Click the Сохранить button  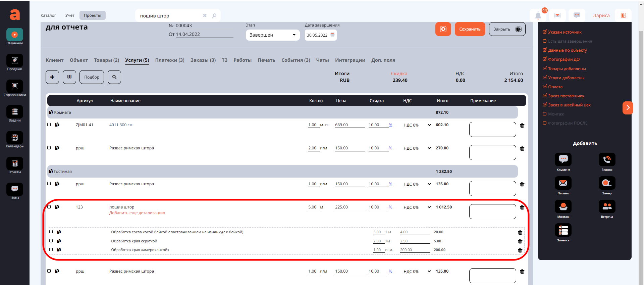[x=470, y=29]
